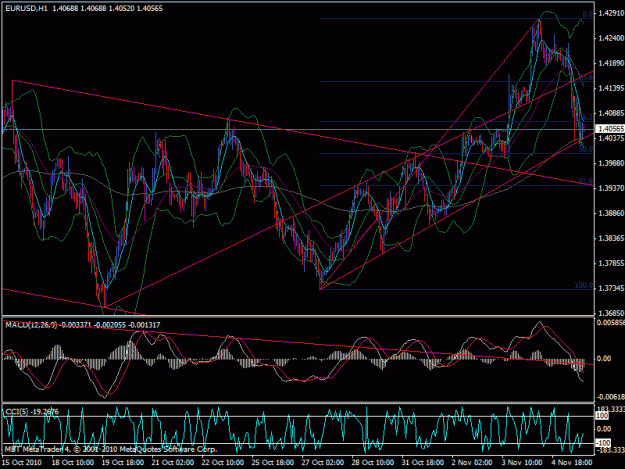Click the 1.37855 price axis label

click(611, 263)
